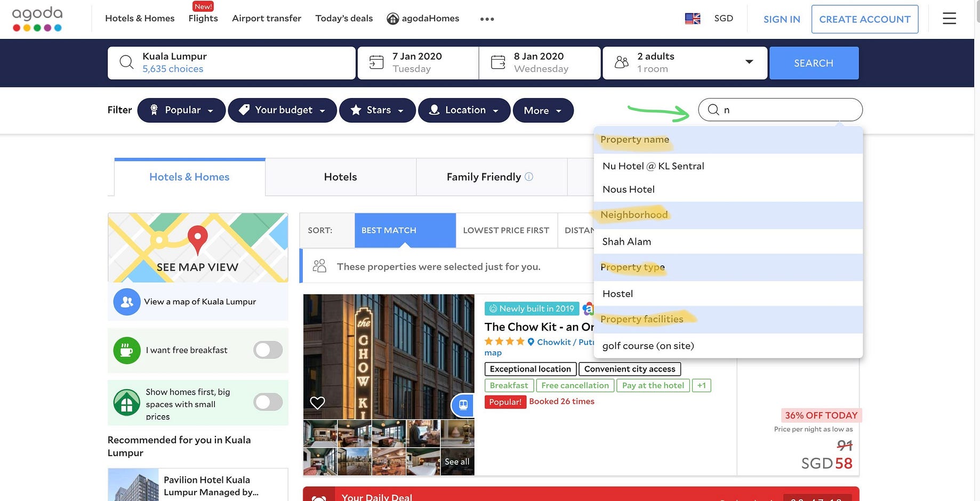Click the check-in calendar icon
Viewport: 980px width, 501px height.
pyautogui.click(x=376, y=62)
